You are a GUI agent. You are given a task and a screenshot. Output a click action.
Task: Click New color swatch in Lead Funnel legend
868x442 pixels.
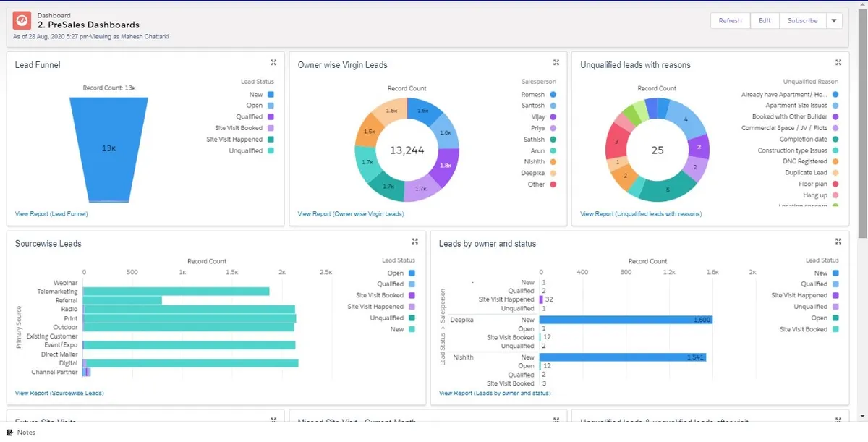[271, 94]
